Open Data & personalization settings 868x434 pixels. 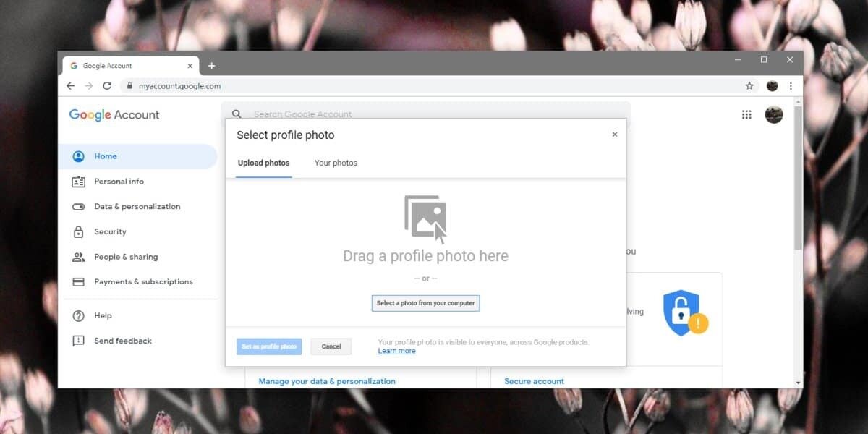[x=78, y=206]
